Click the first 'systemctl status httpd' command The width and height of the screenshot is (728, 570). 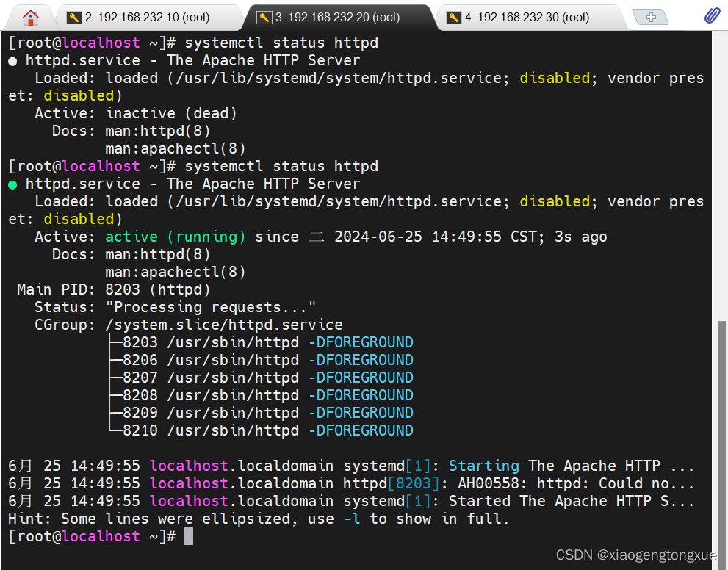[281, 43]
